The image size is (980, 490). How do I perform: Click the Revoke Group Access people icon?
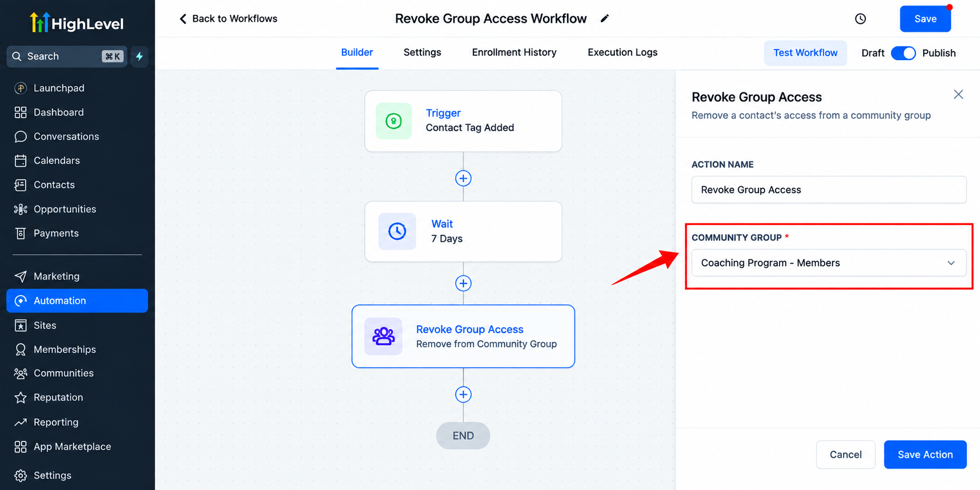[383, 336]
